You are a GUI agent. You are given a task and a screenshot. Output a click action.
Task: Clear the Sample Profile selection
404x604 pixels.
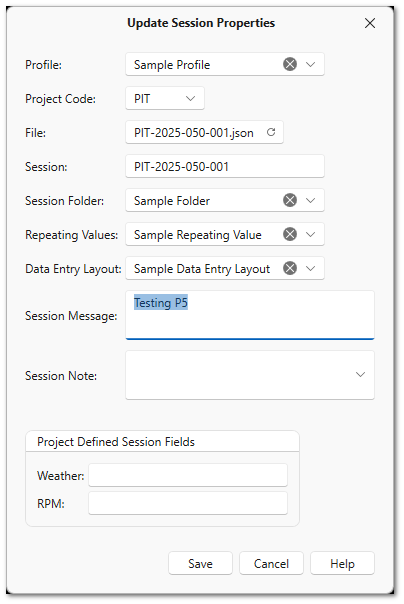(x=290, y=64)
